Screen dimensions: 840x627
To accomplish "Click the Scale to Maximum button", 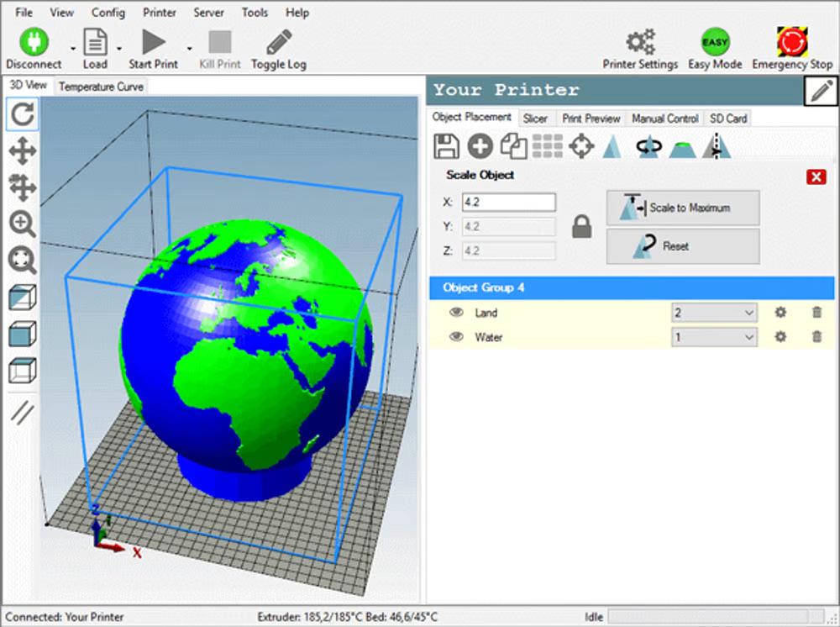I will (x=682, y=208).
